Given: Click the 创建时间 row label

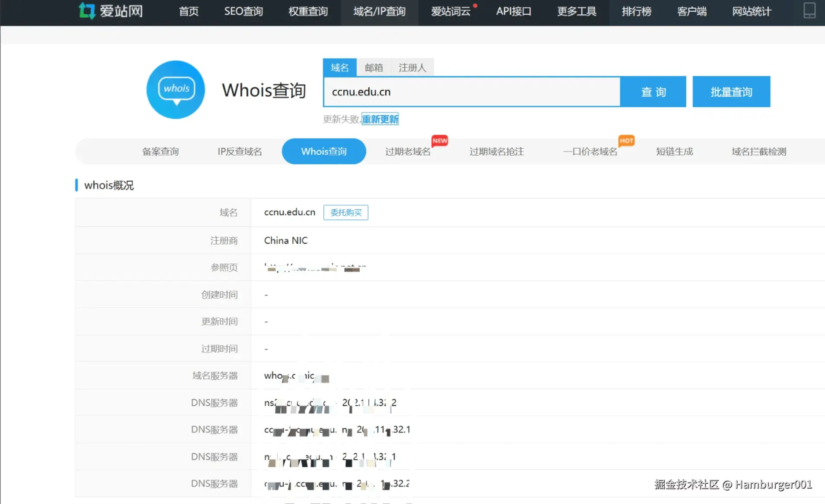Looking at the screenshot, I should (219, 294).
